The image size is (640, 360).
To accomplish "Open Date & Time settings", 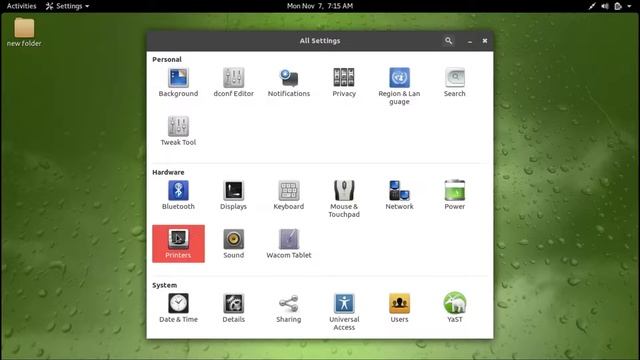I will point(178,308).
